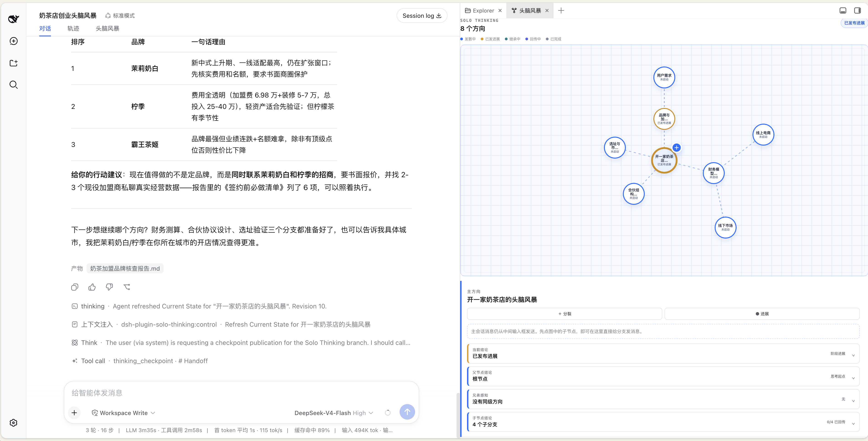Screen dimensions: 868x441
Task: Select the 用户需求 node
Action: click(664, 77)
